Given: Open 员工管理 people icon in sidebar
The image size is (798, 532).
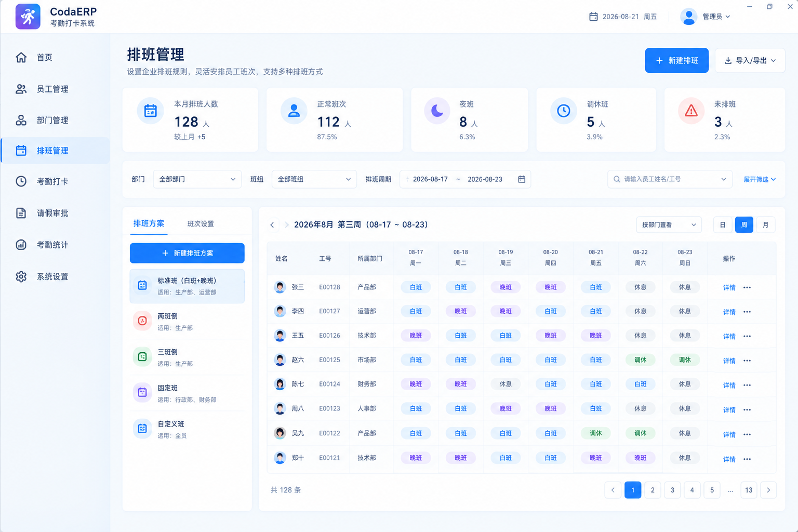Looking at the screenshot, I should 21,89.
